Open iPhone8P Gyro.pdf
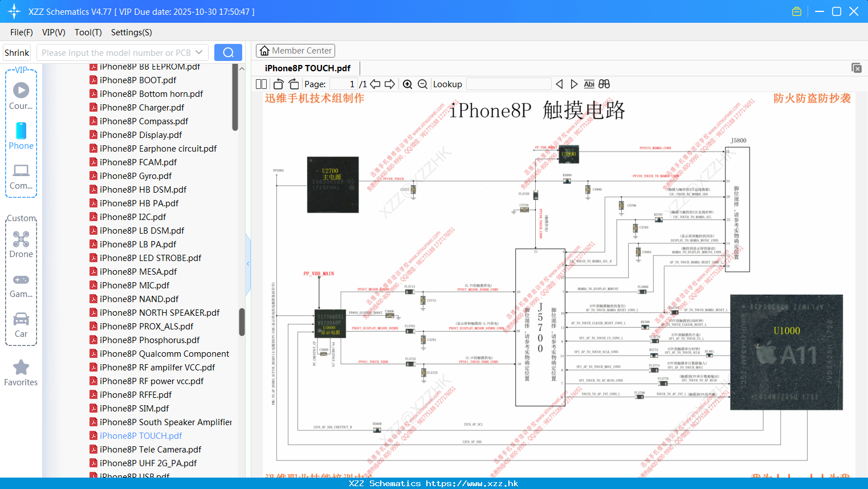The width and height of the screenshot is (868, 489). pyautogui.click(x=136, y=176)
